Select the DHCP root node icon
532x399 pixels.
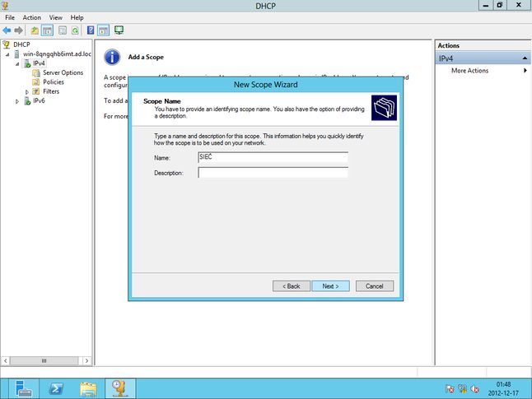(x=6, y=44)
